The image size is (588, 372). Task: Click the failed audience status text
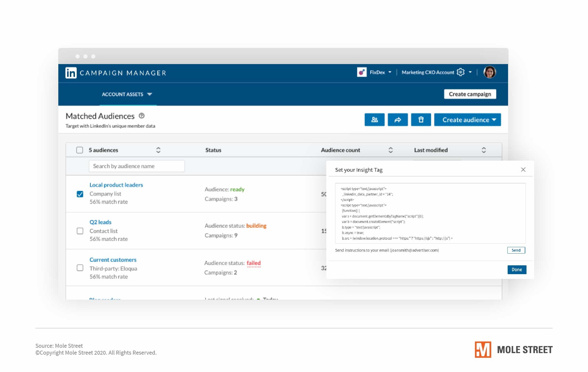click(x=254, y=263)
